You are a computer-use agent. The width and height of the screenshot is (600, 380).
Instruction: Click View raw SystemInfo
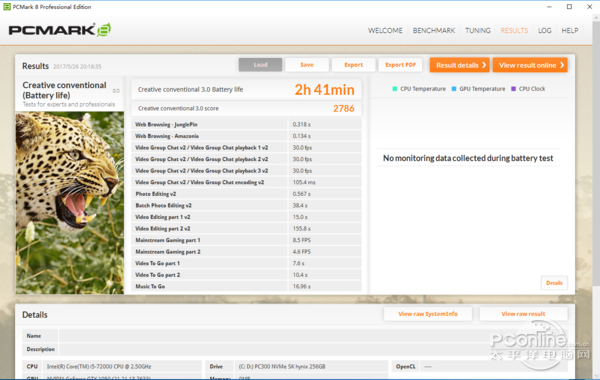(428, 314)
